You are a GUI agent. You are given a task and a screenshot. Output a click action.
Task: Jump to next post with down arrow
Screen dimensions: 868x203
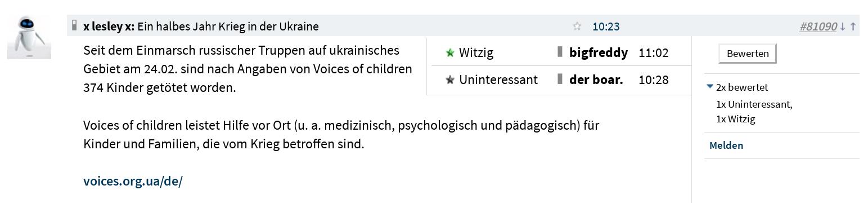[843, 26]
